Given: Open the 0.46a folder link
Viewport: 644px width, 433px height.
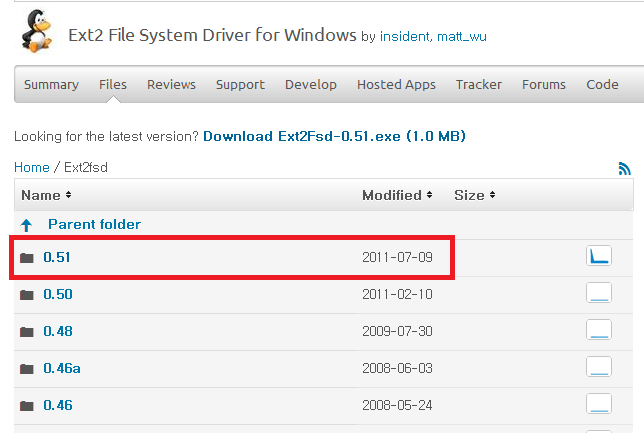Looking at the screenshot, I should coord(62,369).
